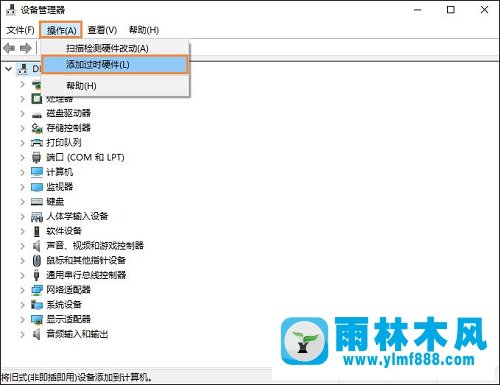Select the 端口 (COM 和 LPT) label
The width and height of the screenshot is (500, 385).
[85, 157]
